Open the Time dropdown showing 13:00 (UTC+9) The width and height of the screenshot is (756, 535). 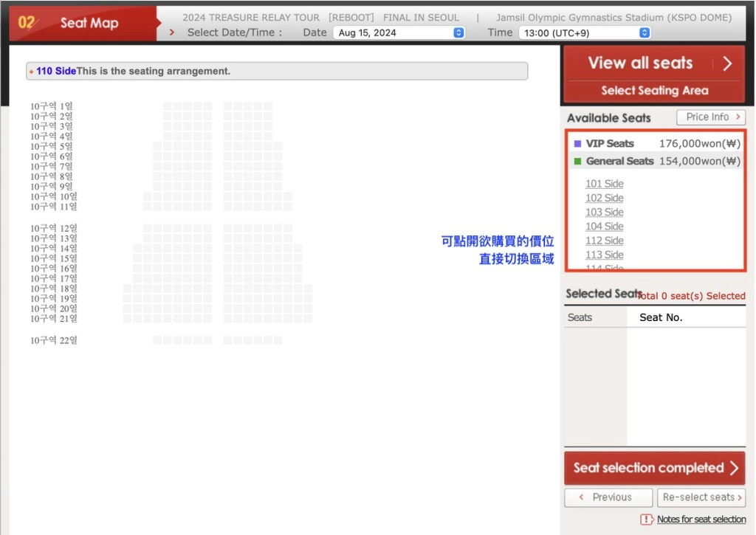(x=584, y=32)
